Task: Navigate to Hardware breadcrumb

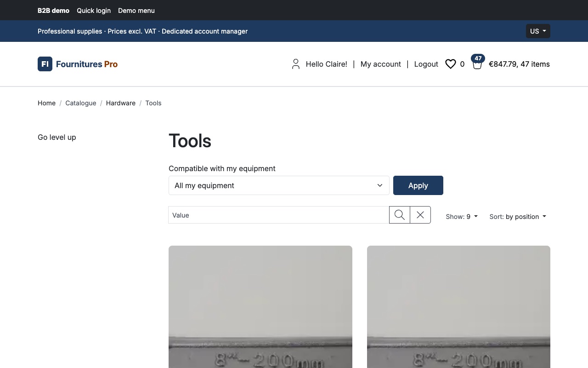Action: tap(121, 103)
